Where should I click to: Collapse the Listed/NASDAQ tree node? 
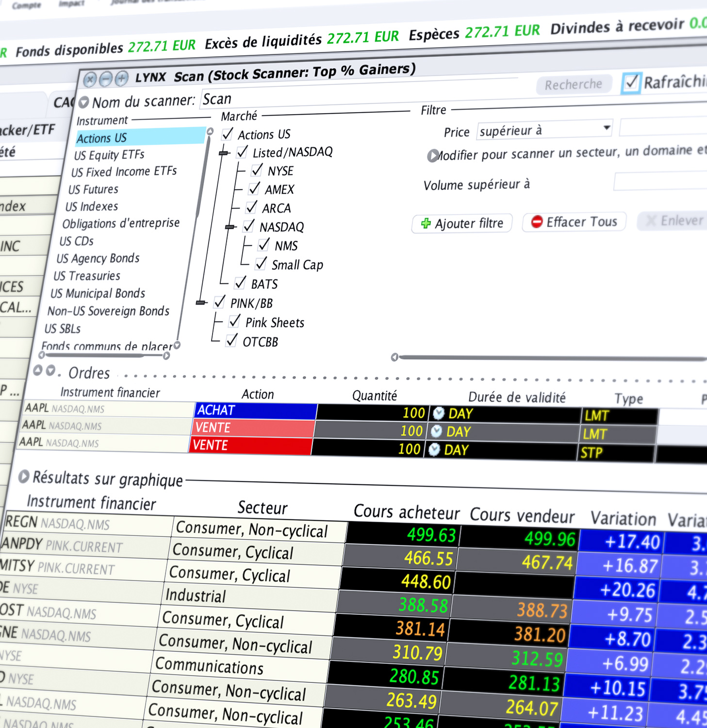pos(224,153)
